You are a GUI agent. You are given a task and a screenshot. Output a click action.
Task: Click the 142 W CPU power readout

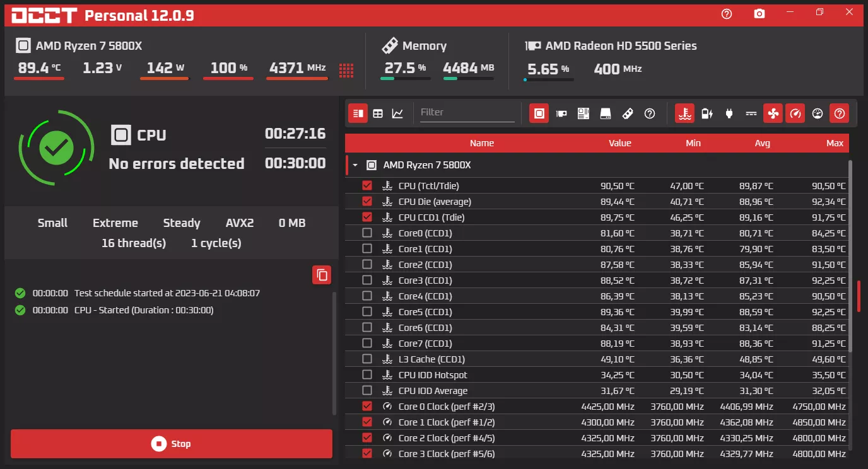[x=165, y=68]
